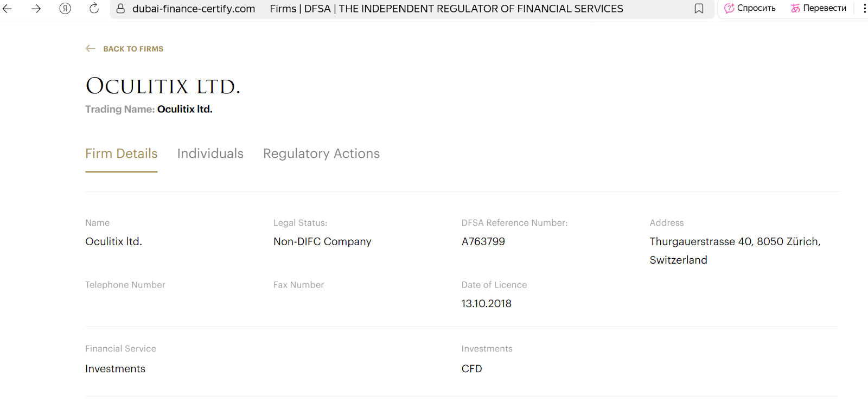This screenshot has width=868, height=415.
Task: Follow the BACK TO FIRMS link
Action: [133, 49]
